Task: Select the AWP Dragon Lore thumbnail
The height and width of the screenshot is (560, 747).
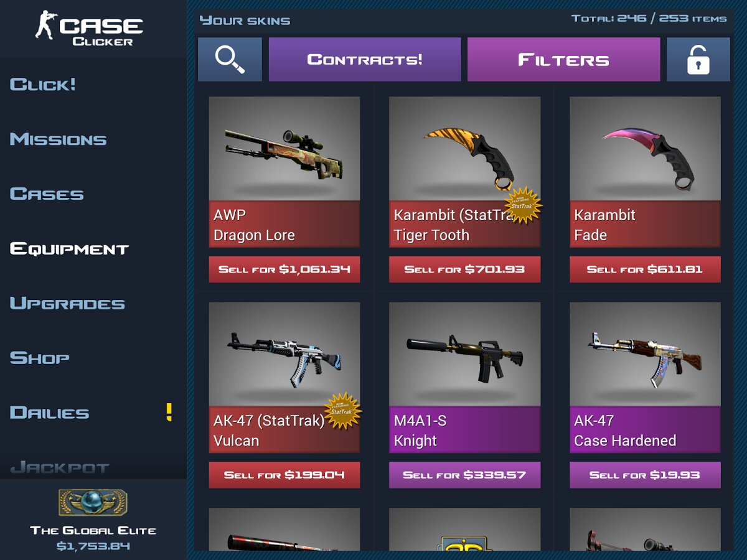Action: coord(284,148)
